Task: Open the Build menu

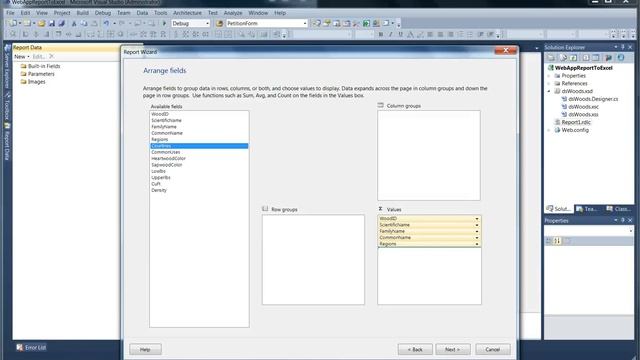Action: 82,13
